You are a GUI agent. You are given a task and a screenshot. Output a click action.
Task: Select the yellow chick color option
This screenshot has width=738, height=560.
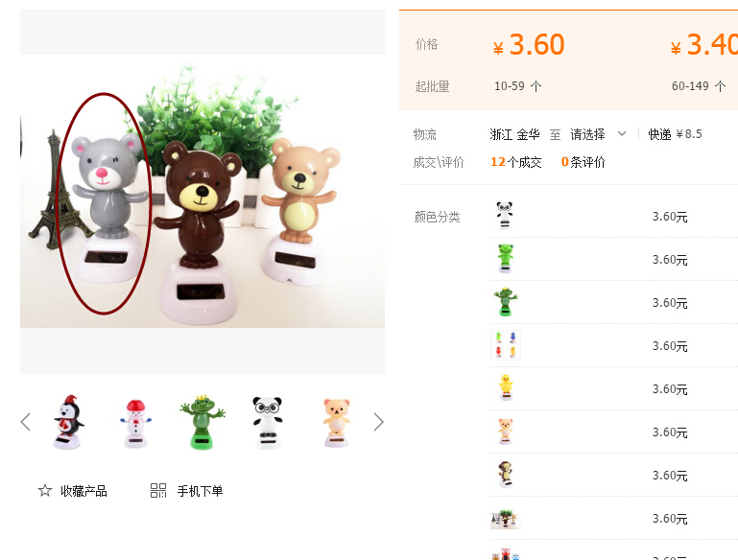[x=506, y=388]
